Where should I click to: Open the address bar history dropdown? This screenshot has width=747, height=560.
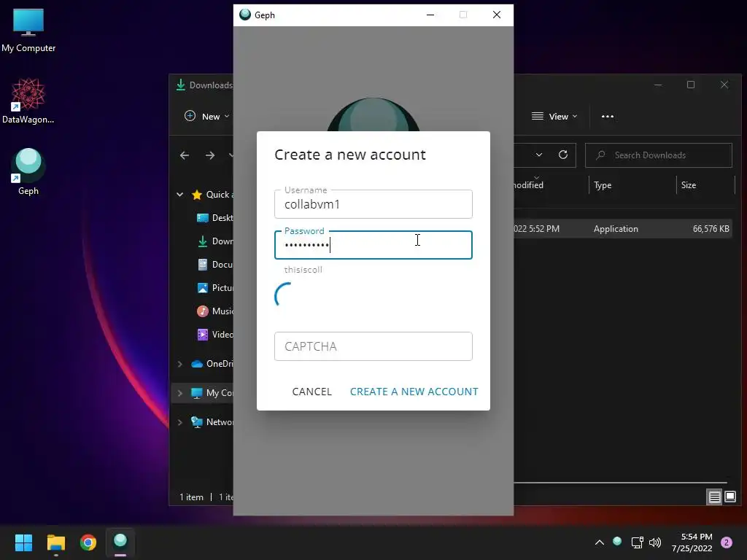539,155
